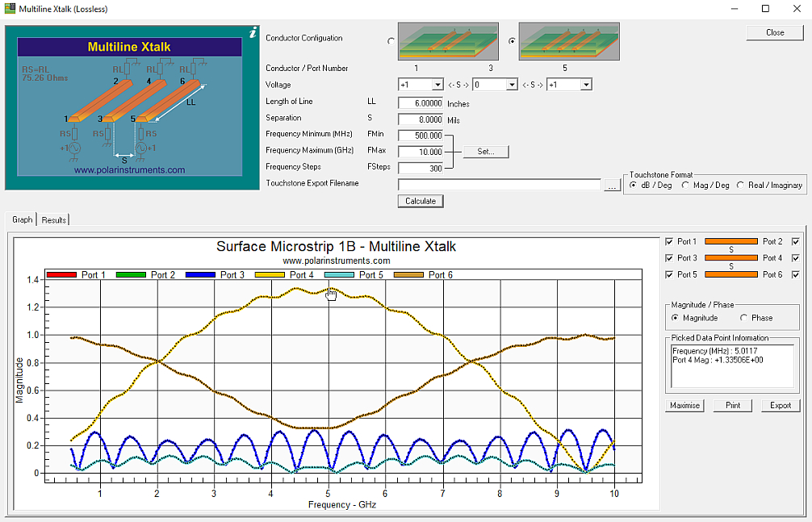
Task: Click the Print button
Action: coord(733,406)
